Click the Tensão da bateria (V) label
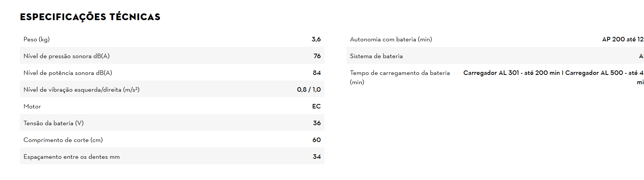 [53, 123]
